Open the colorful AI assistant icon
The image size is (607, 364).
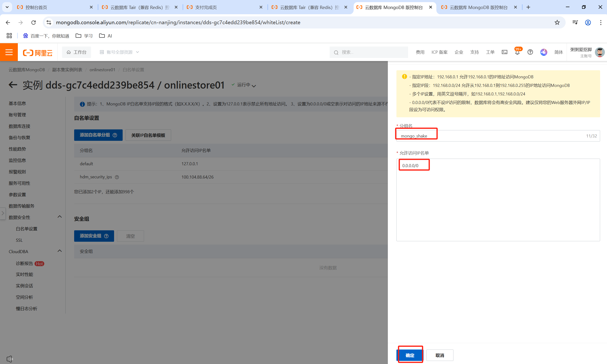544,52
